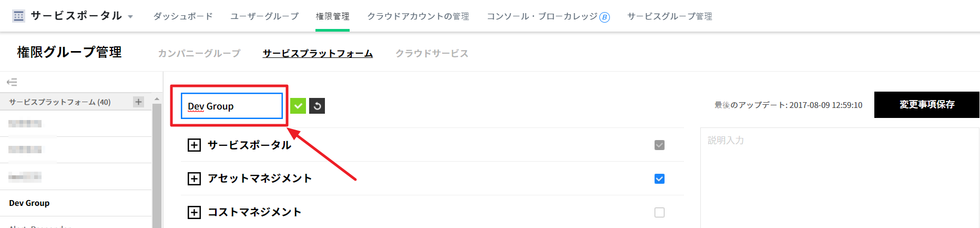Collapse the left sidebar panel arrow
Screen dimensions: 980x228
pyautogui.click(x=12, y=82)
